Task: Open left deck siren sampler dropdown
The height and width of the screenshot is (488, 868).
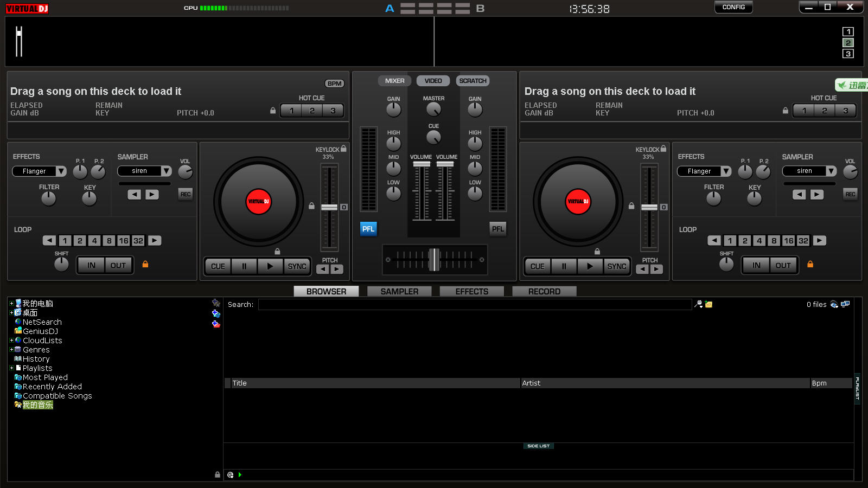Action: pos(167,171)
